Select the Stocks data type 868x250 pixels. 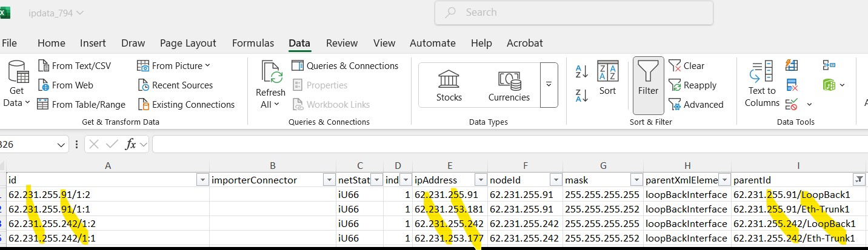pyautogui.click(x=449, y=85)
